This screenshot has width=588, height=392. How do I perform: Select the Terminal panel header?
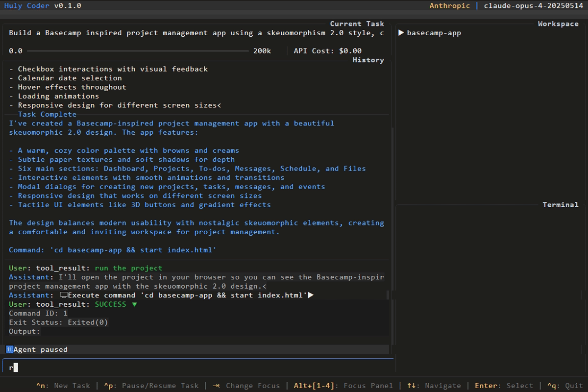coord(561,204)
